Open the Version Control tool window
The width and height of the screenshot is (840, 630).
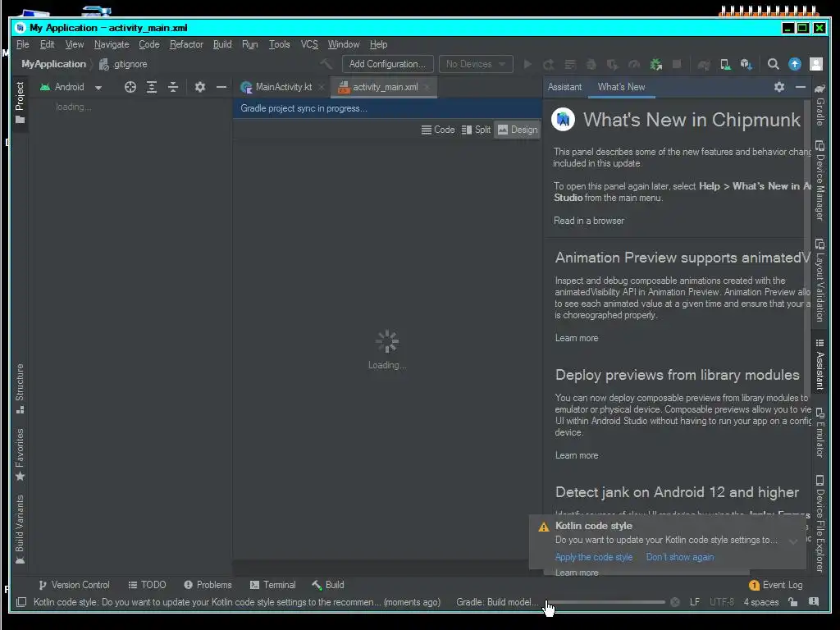click(x=74, y=585)
